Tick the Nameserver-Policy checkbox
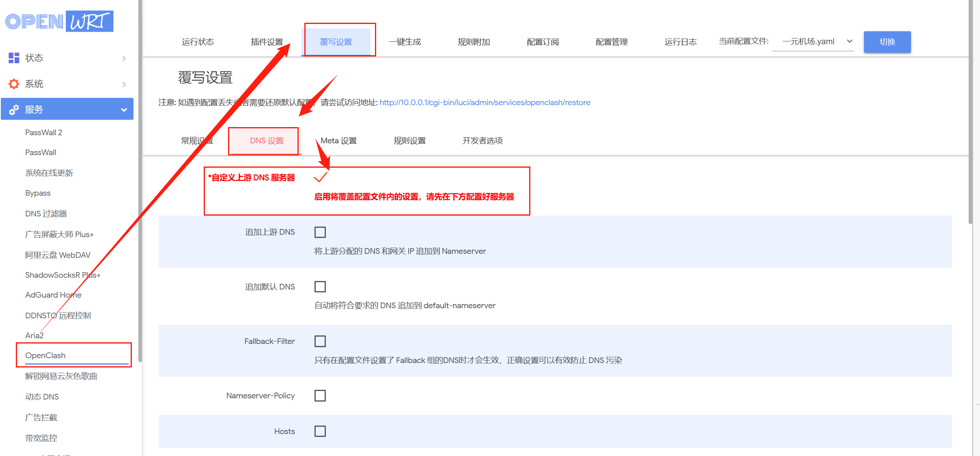 click(320, 395)
